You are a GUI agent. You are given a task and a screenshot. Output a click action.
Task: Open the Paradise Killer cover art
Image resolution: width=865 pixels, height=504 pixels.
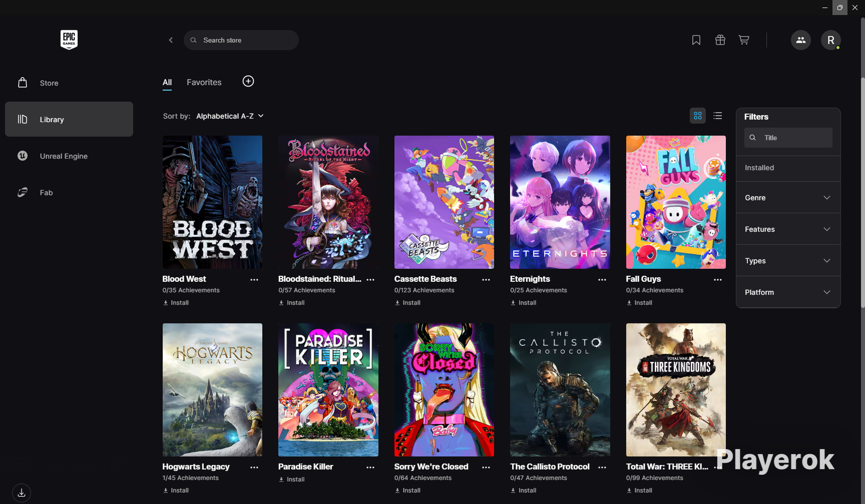328,390
